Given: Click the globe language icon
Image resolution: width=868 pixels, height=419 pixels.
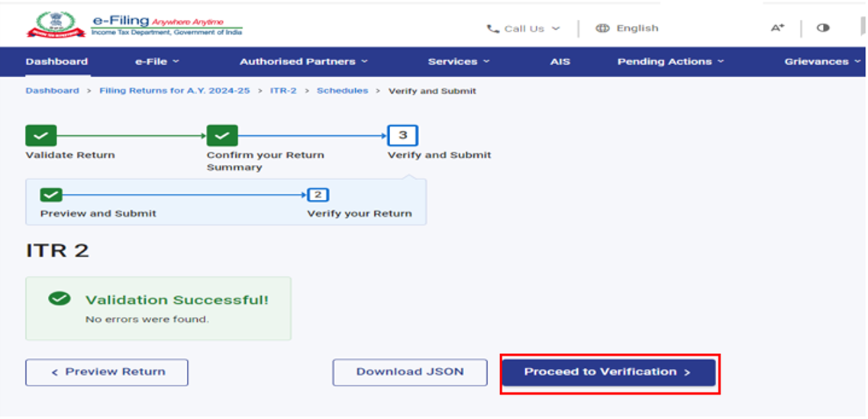Looking at the screenshot, I should (x=602, y=28).
